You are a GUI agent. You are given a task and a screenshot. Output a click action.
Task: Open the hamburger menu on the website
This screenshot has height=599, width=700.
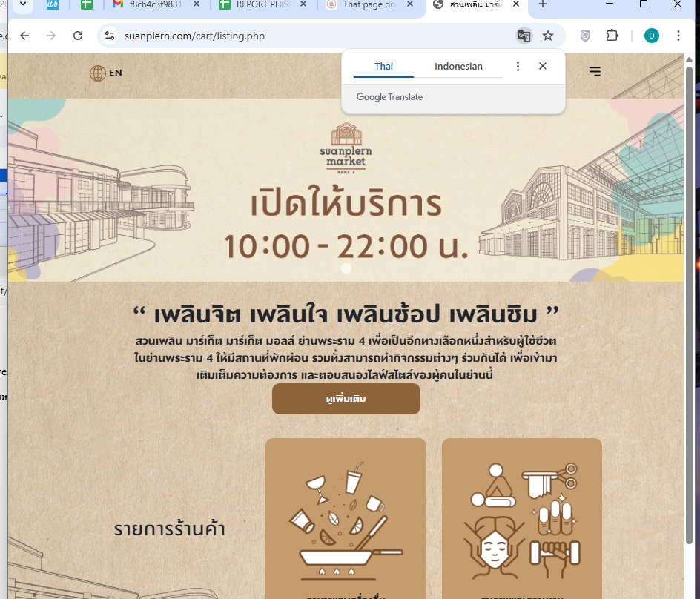pyautogui.click(x=595, y=71)
